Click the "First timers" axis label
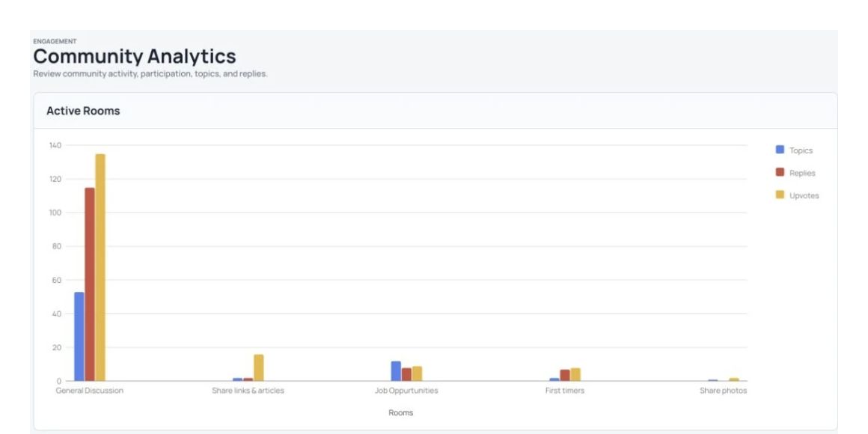The image size is (868, 434). (565, 391)
